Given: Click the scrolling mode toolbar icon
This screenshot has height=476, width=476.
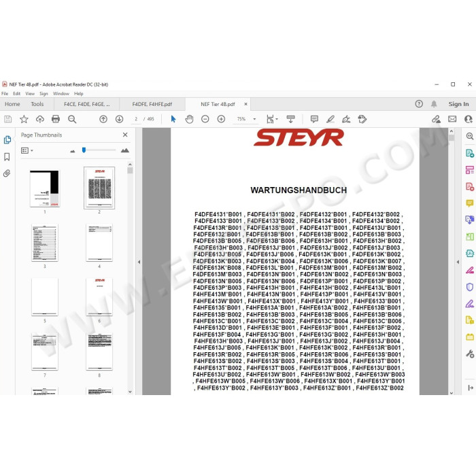Looking at the screenshot, I should pyautogui.click(x=290, y=119).
